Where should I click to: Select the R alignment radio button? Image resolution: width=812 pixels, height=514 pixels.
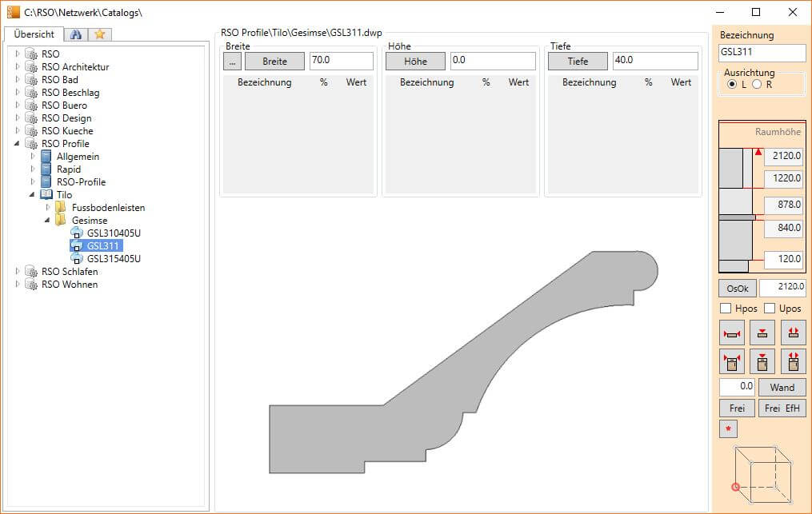[x=756, y=85]
